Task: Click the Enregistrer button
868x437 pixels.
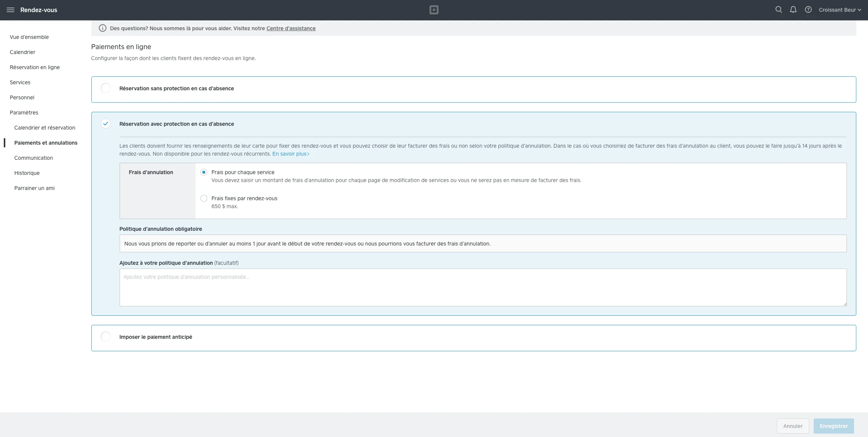Action: (x=833, y=426)
